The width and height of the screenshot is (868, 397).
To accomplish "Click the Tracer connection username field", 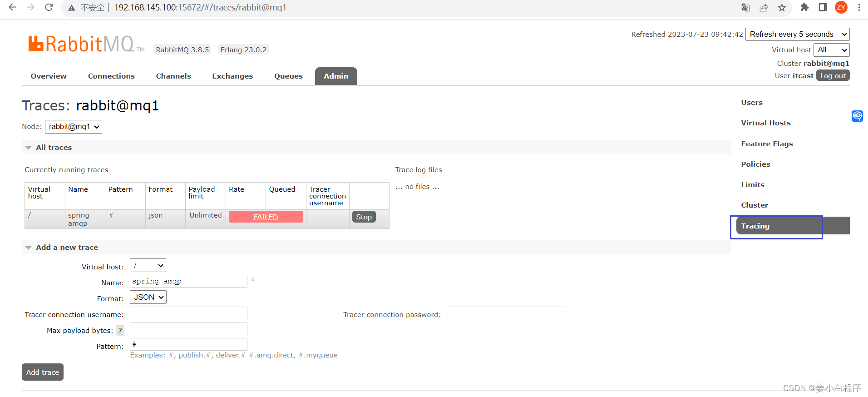I will pos(188,313).
